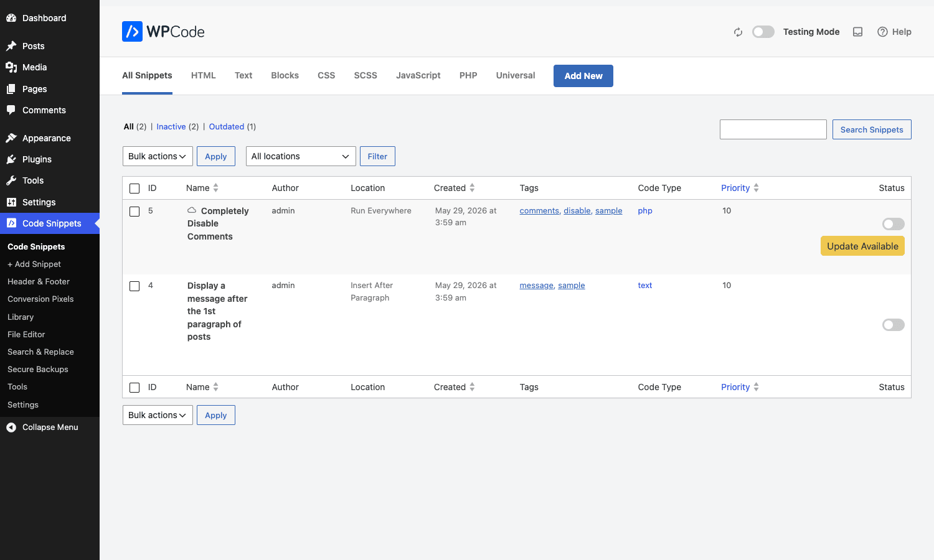Click the Pages icon in sidebar
Viewport: 934px width, 560px height.
point(11,89)
